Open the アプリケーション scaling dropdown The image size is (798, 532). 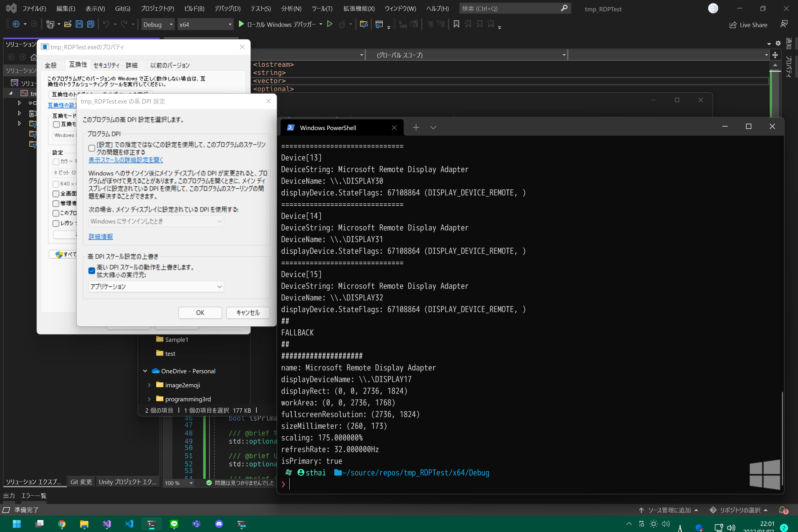pyautogui.click(x=156, y=287)
